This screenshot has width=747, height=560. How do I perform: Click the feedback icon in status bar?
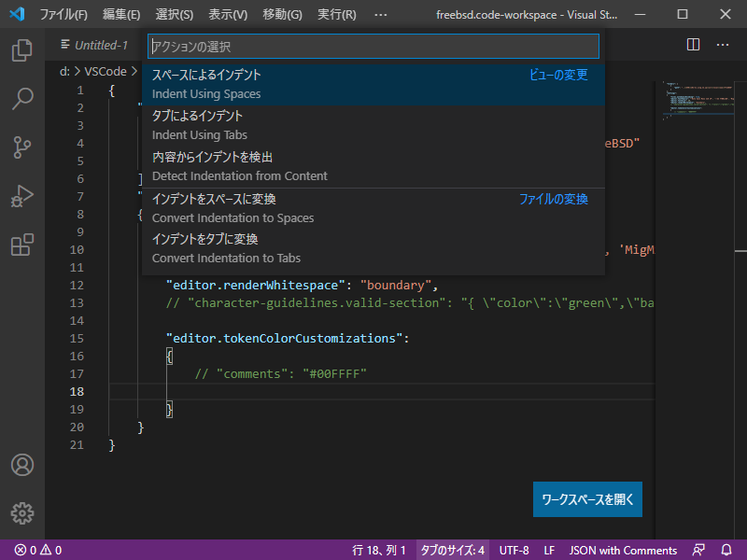(x=698, y=550)
